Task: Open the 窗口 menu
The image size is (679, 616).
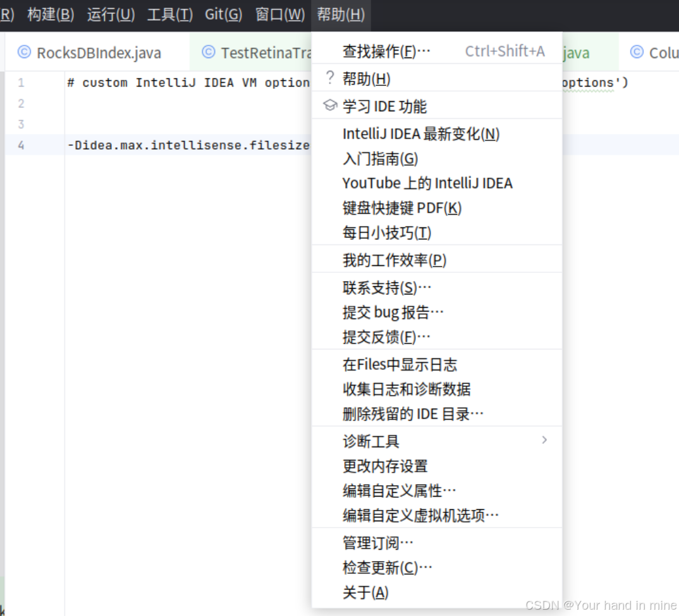Action: pos(279,15)
